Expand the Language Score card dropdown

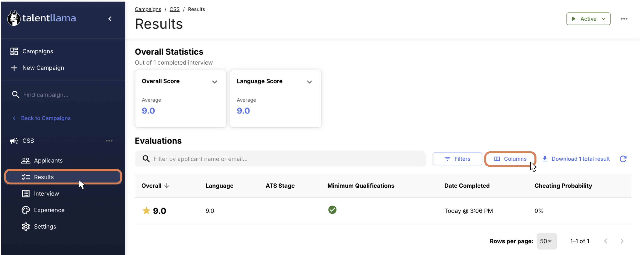(x=309, y=82)
